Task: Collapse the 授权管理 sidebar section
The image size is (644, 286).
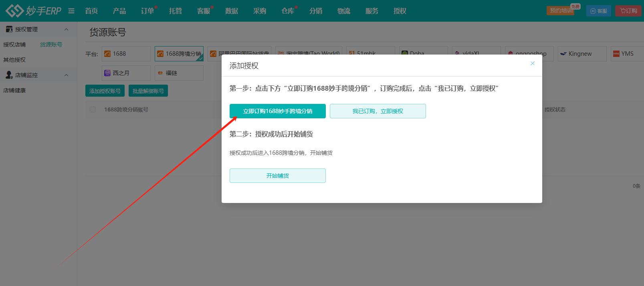Action: [67, 29]
